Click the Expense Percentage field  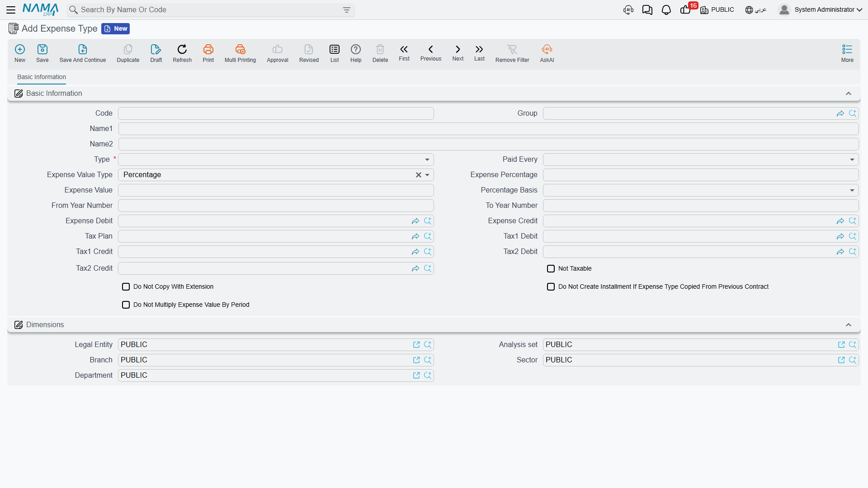(x=701, y=175)
